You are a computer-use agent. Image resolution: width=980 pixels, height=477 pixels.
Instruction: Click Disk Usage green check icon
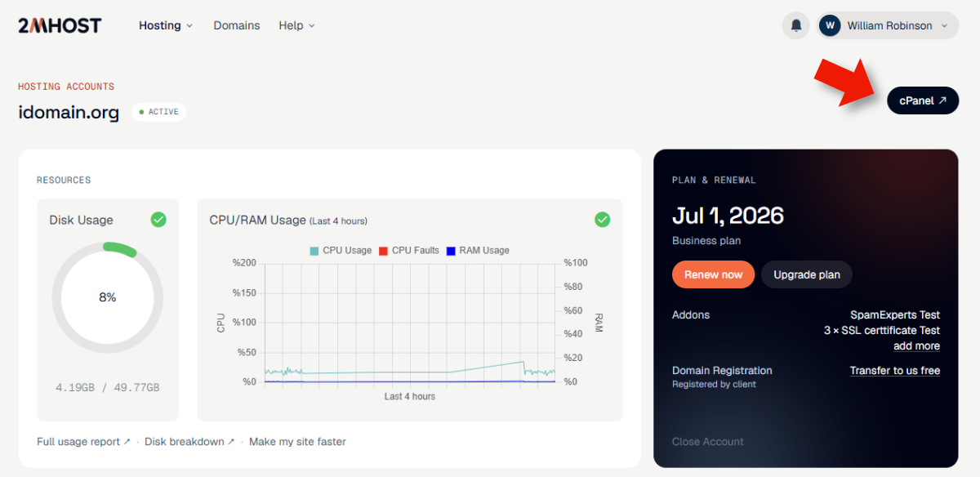coord(158,220)
